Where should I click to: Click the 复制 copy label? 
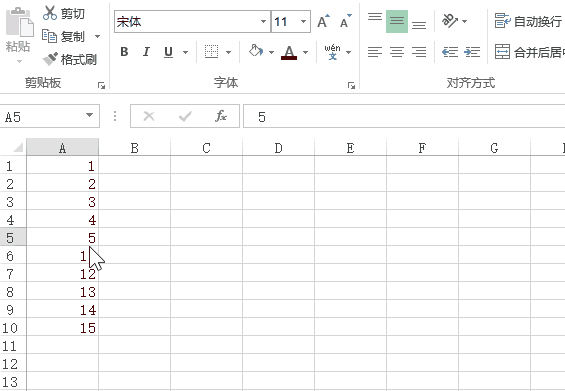73,36
